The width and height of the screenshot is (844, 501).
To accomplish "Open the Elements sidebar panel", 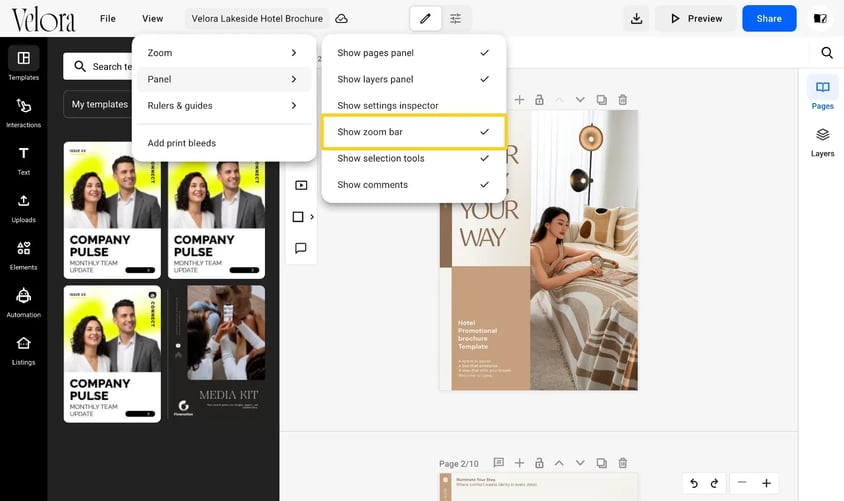I will click(x=23, y=255).
